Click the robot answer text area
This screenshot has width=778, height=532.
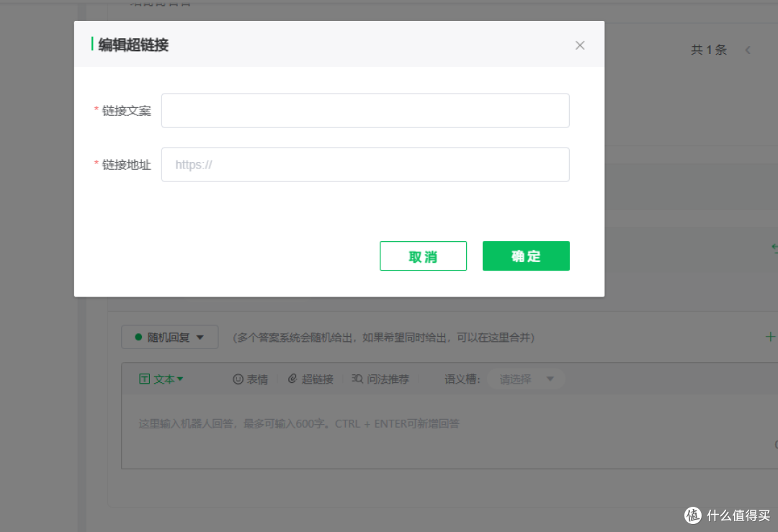coord(449,431)
